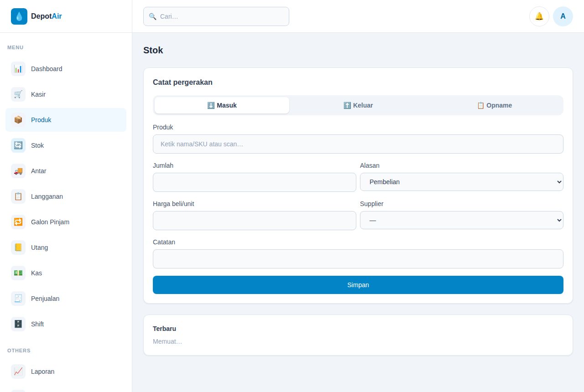Click the Harga beli/unit field
The width and height of the screenshot is (584, 392).
click(255, 221)
